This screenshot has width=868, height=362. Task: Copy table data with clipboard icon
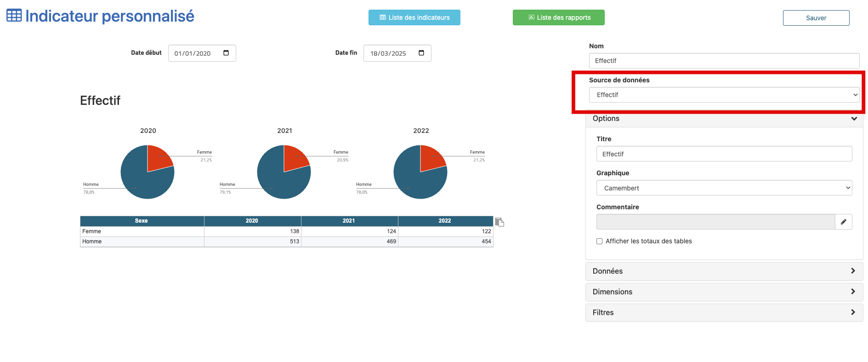click(499, 222)
